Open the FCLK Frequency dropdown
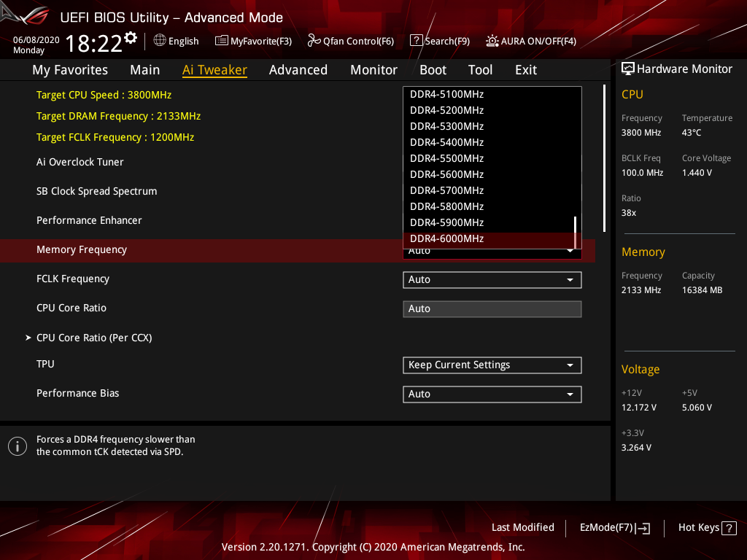 coord(492,279)
